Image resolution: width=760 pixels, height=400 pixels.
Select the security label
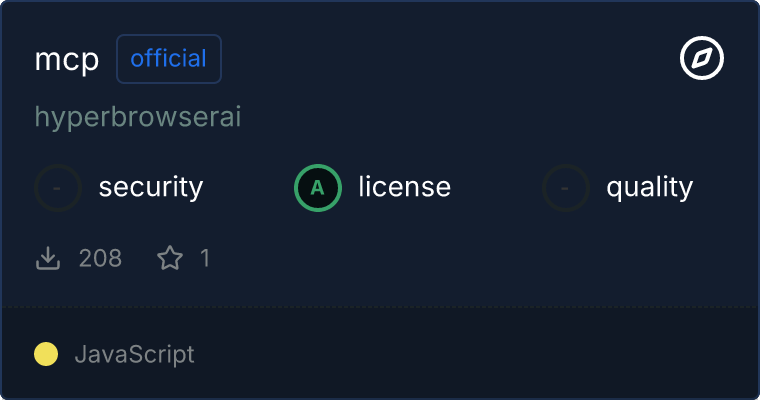click(151, 187)
